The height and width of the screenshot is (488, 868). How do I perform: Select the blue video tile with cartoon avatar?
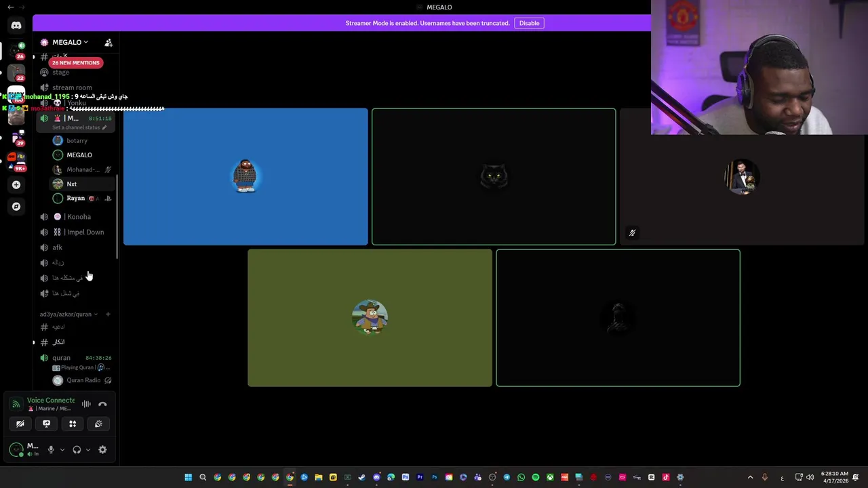245,176
